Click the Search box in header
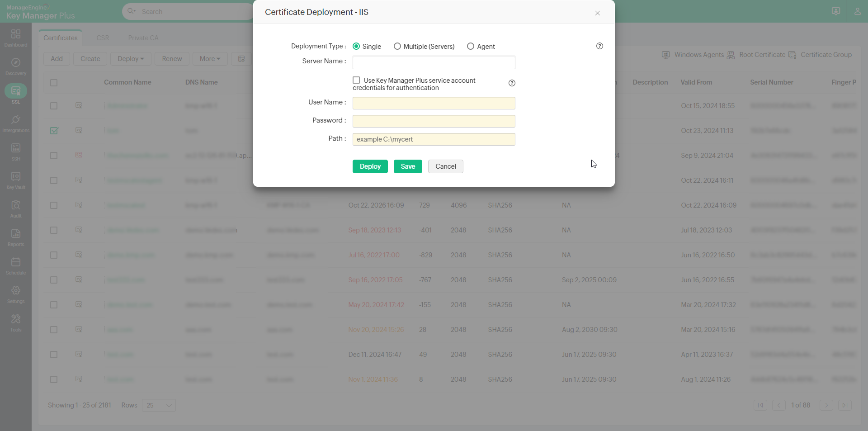 (x=194, y=11)
